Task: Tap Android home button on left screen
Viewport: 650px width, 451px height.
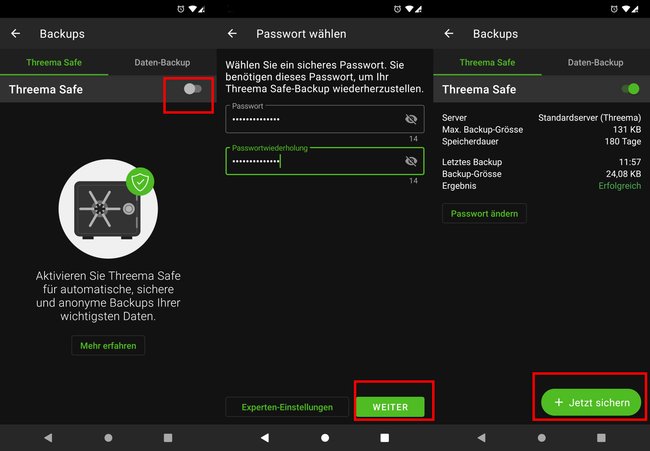Action: [x=108, y=437]
